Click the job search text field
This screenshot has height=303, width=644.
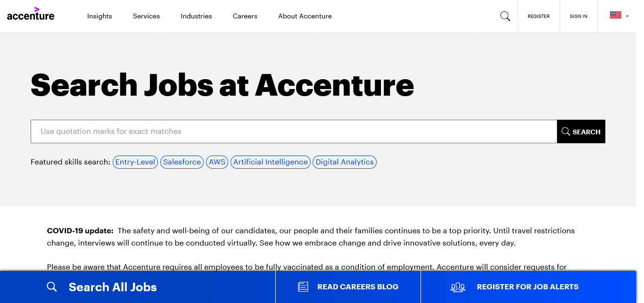(293, 131)
